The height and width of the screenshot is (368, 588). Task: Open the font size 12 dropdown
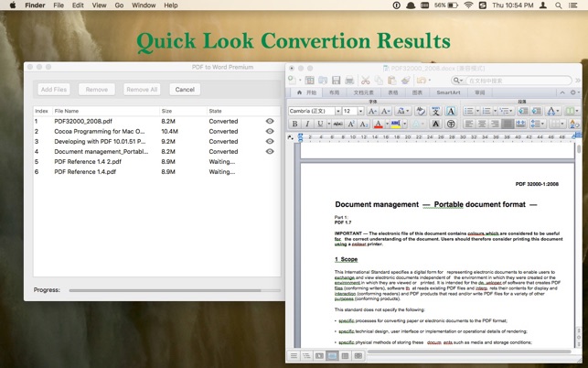click(360, 111)
